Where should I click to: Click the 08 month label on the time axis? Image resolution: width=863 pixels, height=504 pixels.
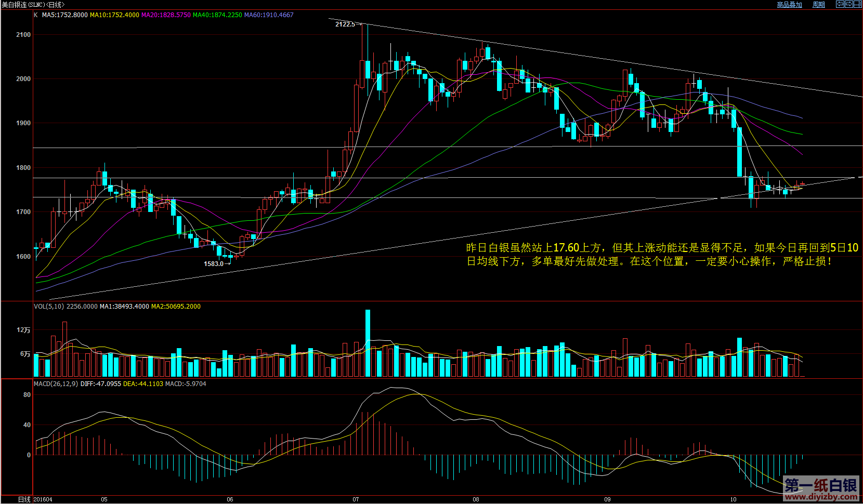476,499
